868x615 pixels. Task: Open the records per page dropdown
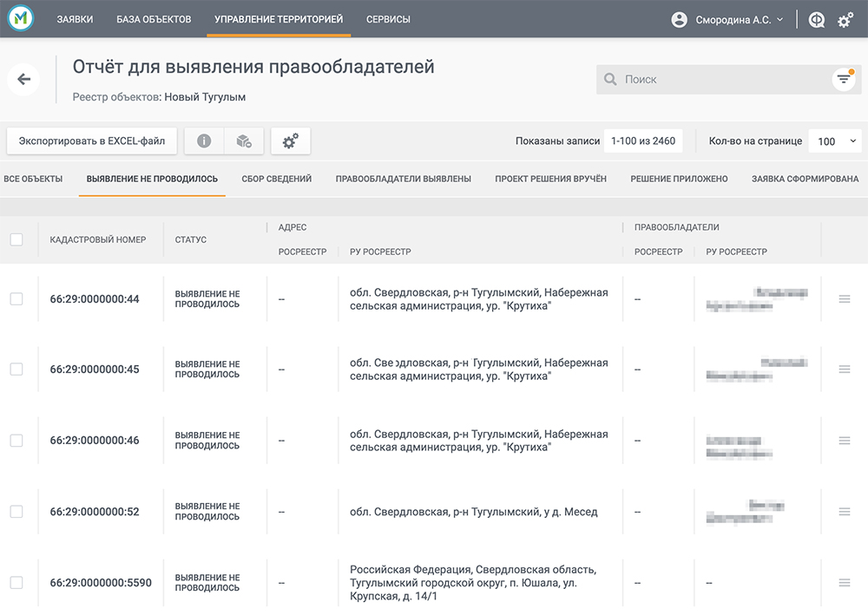click(x=835, y=141)
